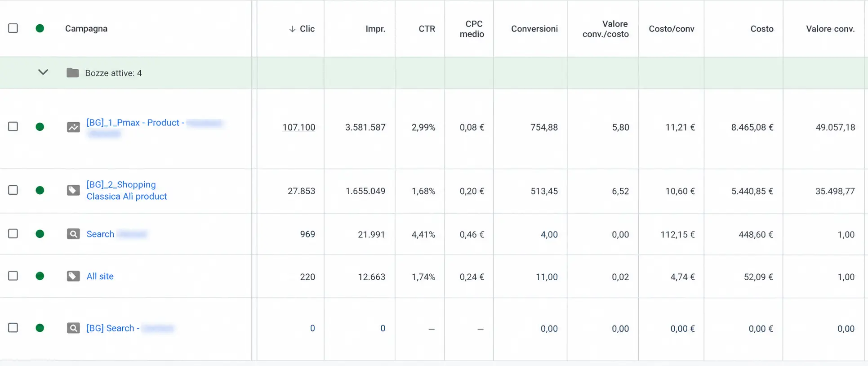The height and width of the screenshot is (366, 868).
Task: Sort by the Costo column header
Action: (762, 29)
